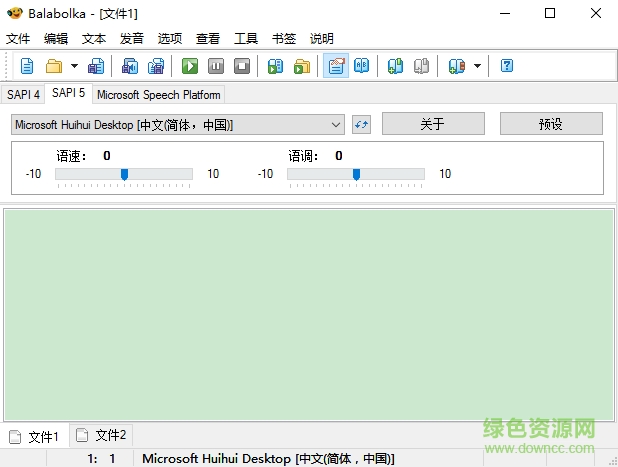Viewport: 618px width, 467px height.
Task: Open help with the question mark icon
Action: tap(507, 66)
